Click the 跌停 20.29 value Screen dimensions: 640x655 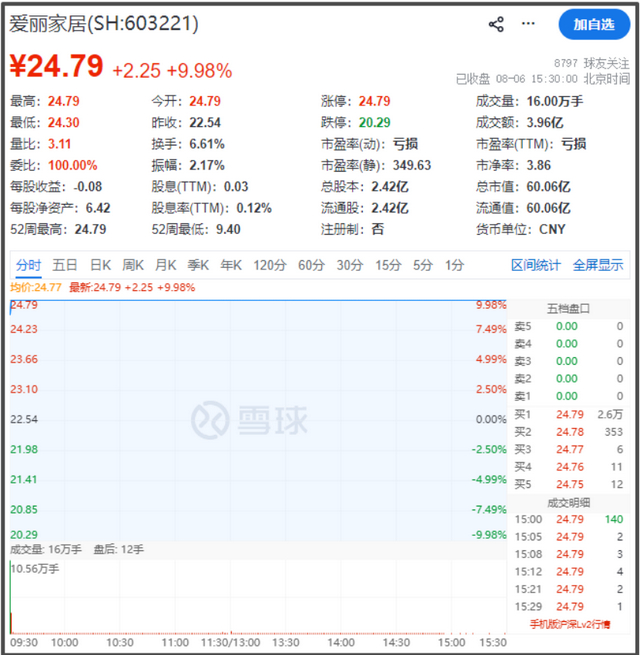374,123
